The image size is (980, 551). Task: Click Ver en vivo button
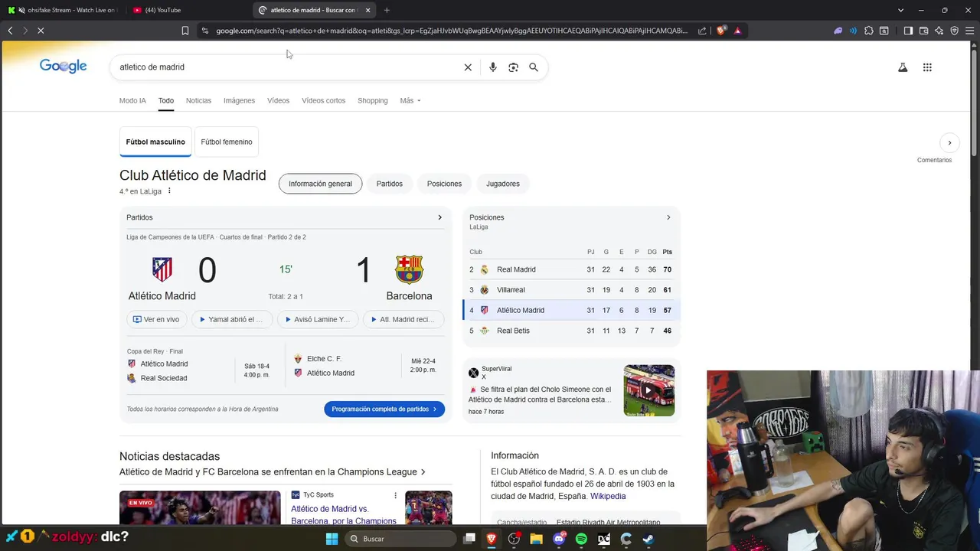coord(156,319)
